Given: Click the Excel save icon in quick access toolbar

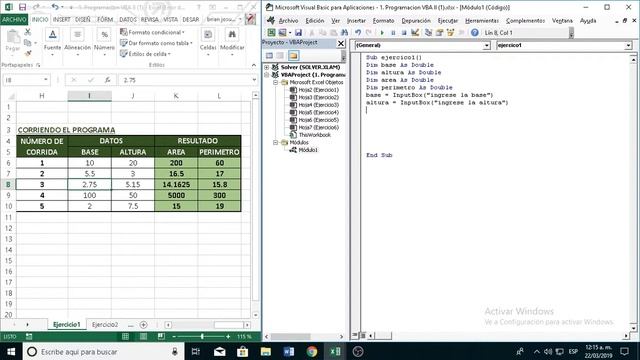Looking at the screenshot, I should click(22, 7).
